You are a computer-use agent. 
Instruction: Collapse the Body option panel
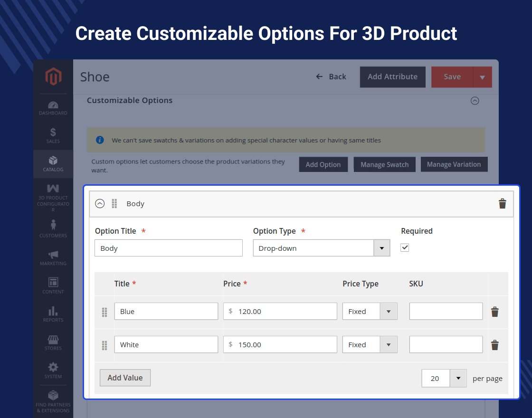pyautogui.click(x=100, y=204)
